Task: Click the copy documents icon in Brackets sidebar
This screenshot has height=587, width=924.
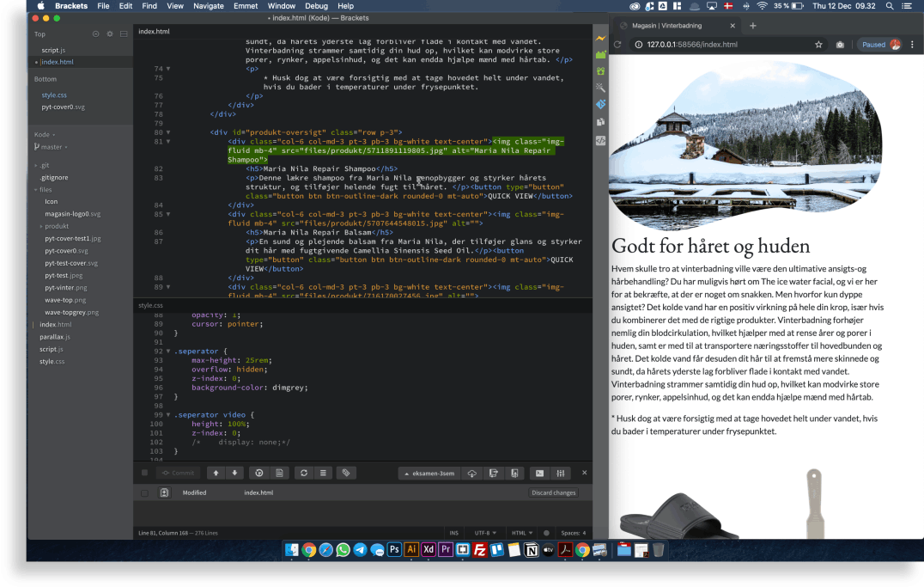Action: tap(600, 122)
